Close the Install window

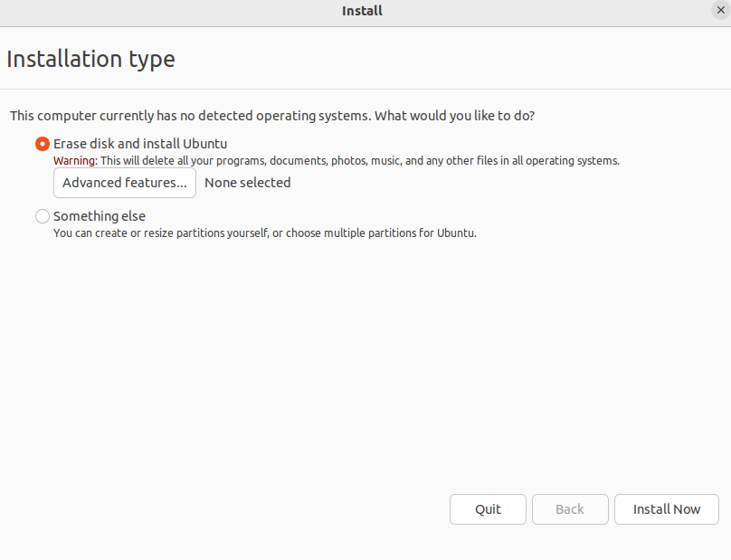tap(721, 10)
